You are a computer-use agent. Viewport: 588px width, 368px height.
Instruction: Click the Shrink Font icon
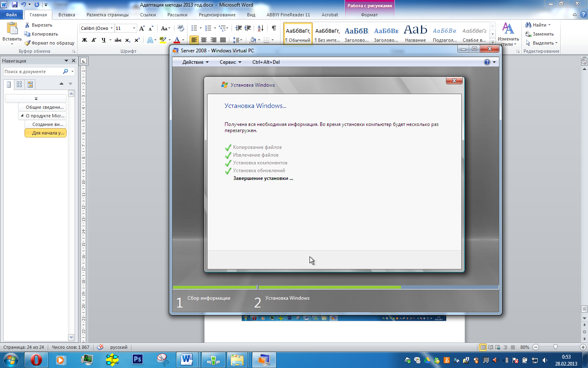click(151, 28)
